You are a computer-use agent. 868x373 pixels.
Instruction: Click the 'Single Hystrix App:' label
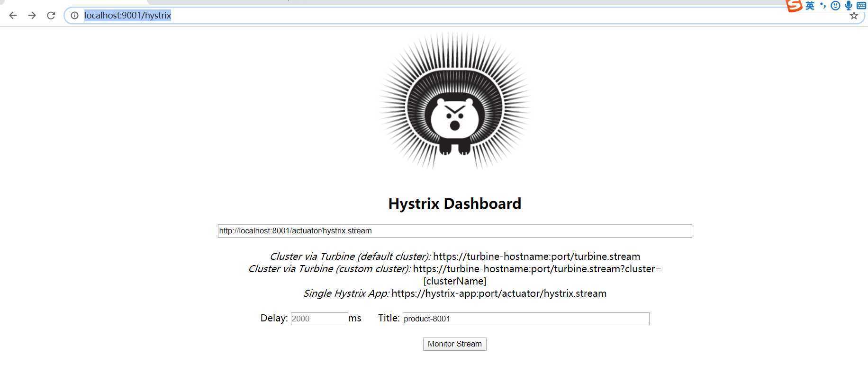pyautogui.click(x=346, y=293)
